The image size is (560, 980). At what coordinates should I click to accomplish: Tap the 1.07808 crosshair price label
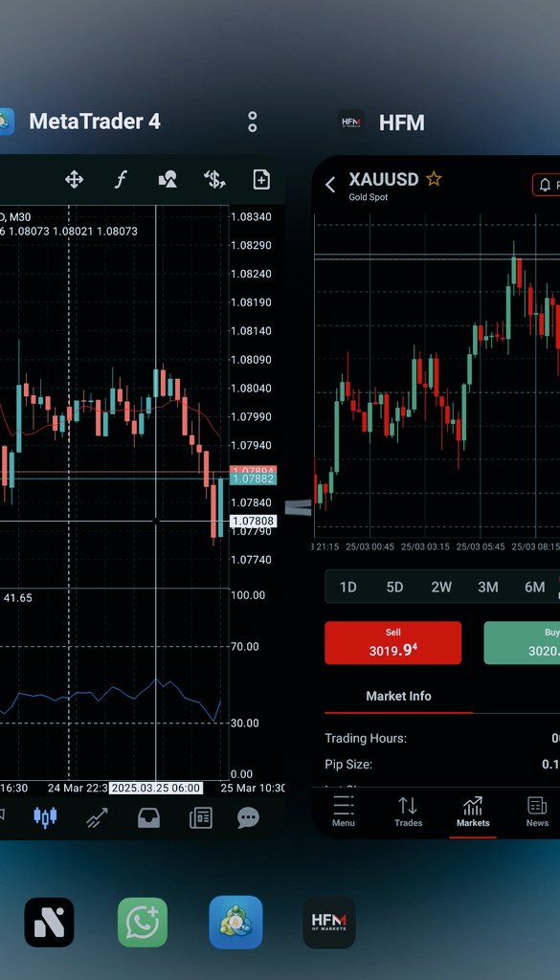[253, 521]
